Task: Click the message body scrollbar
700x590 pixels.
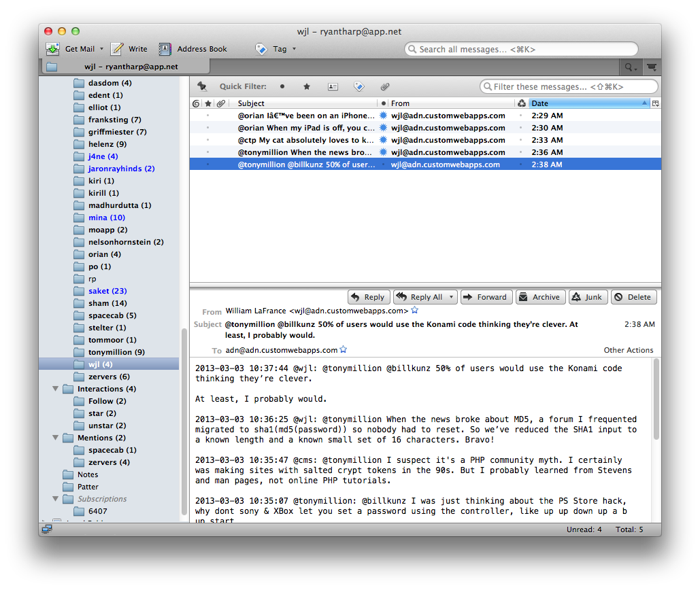Action: pos(656,399)
